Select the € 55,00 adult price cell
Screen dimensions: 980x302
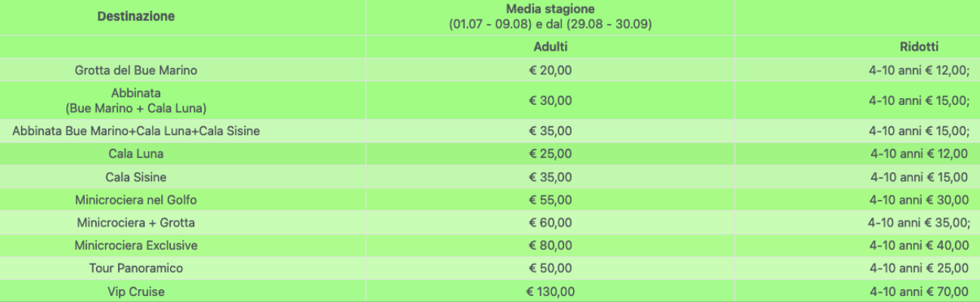click(550, 200)
